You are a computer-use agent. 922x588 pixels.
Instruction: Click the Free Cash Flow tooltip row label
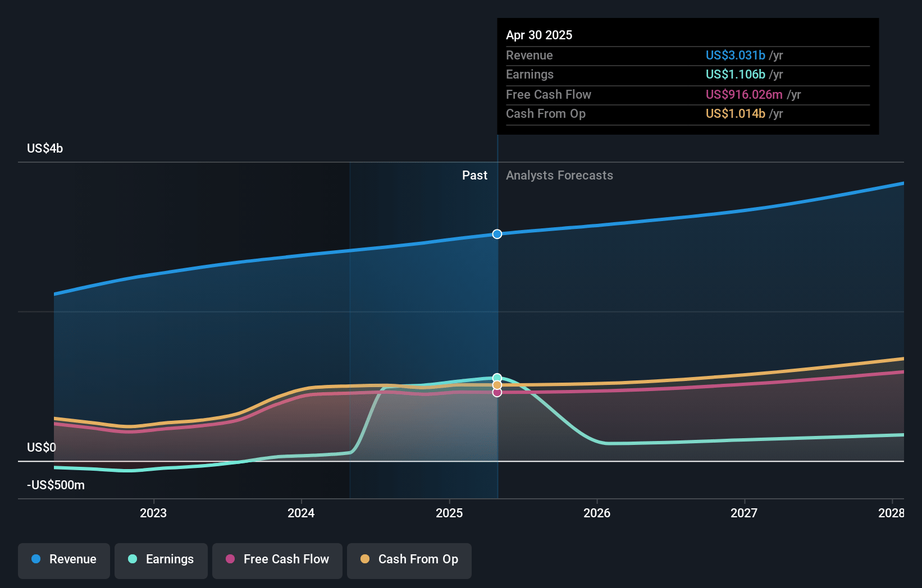549,94
